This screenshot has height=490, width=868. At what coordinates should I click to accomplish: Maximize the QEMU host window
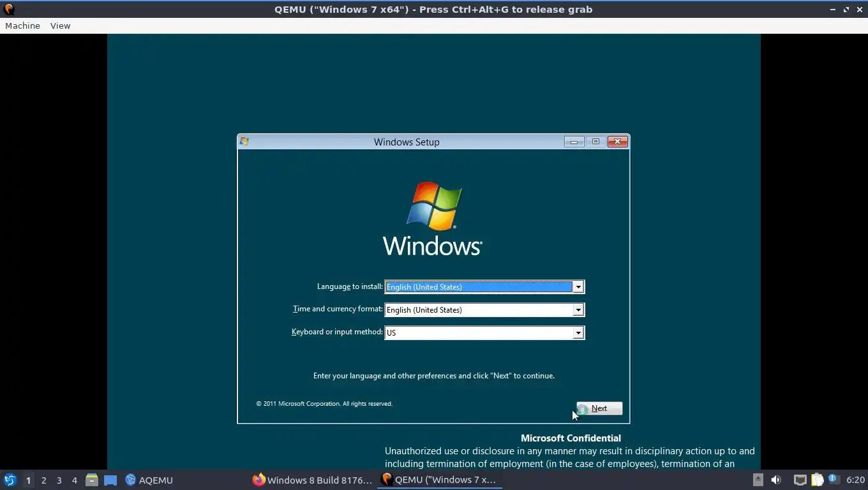(x=846, y=10)
